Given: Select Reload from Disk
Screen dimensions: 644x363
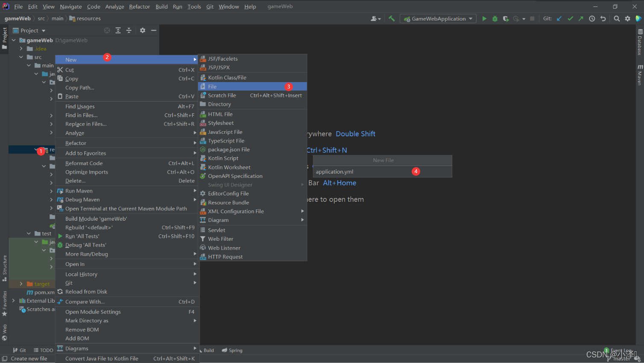Looking at the screenshot, I should [x=127, y=292].
